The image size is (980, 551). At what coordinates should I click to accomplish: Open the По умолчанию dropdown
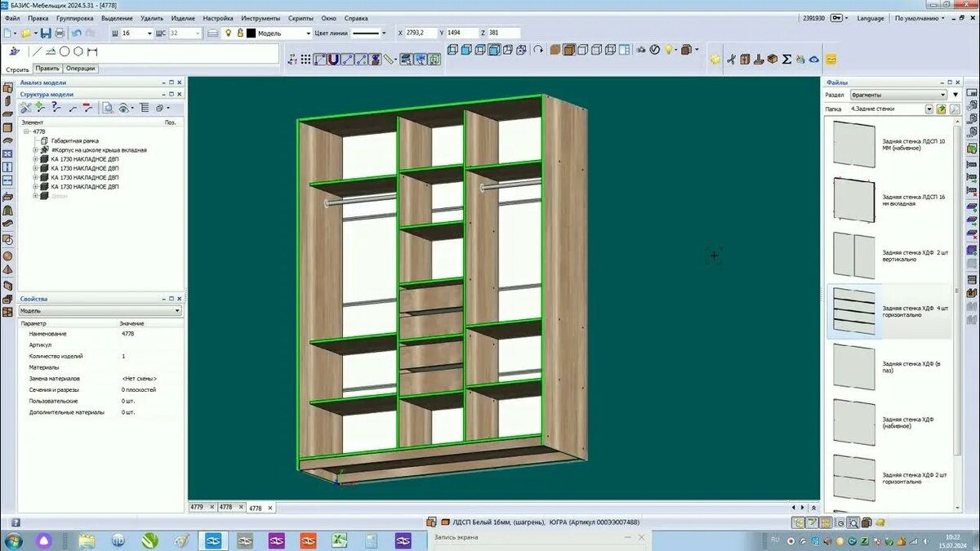click(x=921, y=17)
